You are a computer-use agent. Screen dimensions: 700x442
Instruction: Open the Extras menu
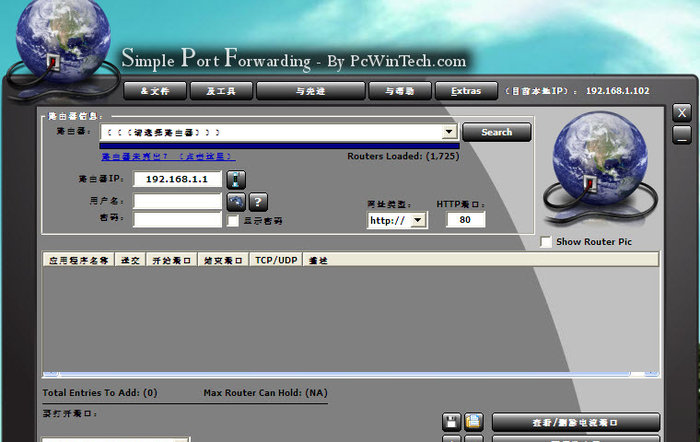coord(466,91)
